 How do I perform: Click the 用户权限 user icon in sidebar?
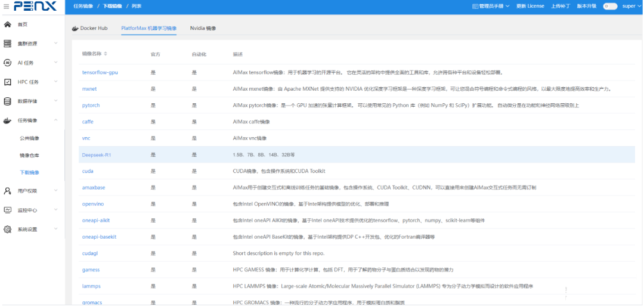tap(8, 191)
